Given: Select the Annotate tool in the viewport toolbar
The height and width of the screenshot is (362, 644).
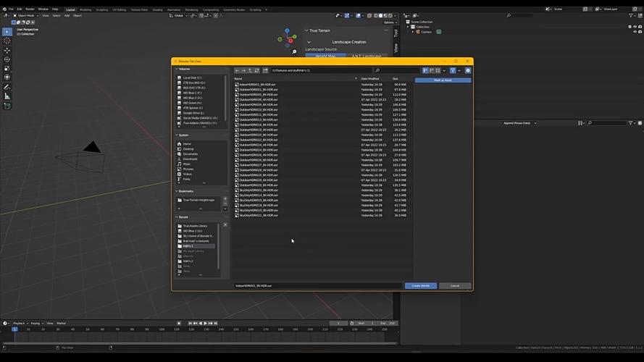Looking at the screenshot, I should pyautogui.click(x=7, y=87).
